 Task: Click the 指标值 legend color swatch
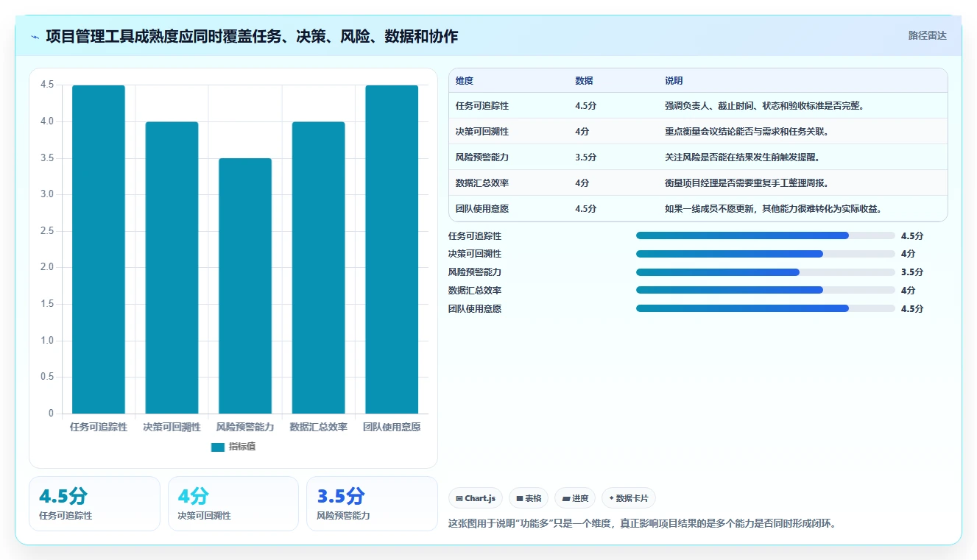(217, 447)
